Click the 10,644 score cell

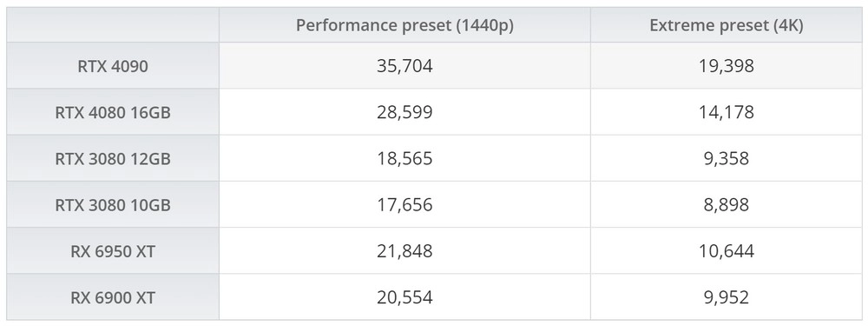tap(727, 251)
